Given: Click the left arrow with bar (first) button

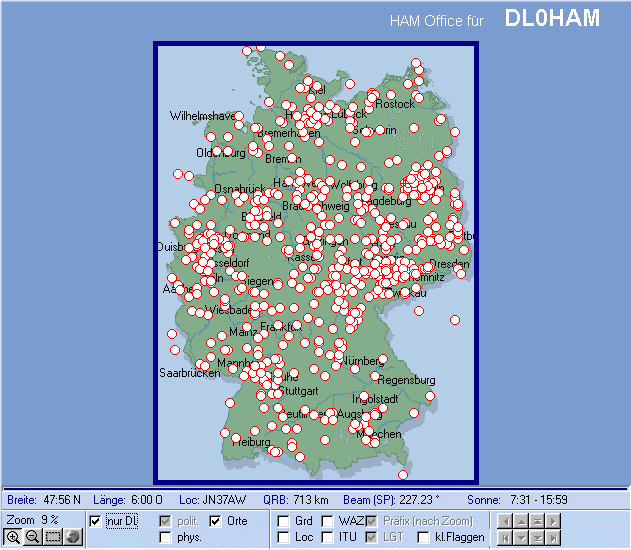Looking at the screenshot, I should (505, 538).
